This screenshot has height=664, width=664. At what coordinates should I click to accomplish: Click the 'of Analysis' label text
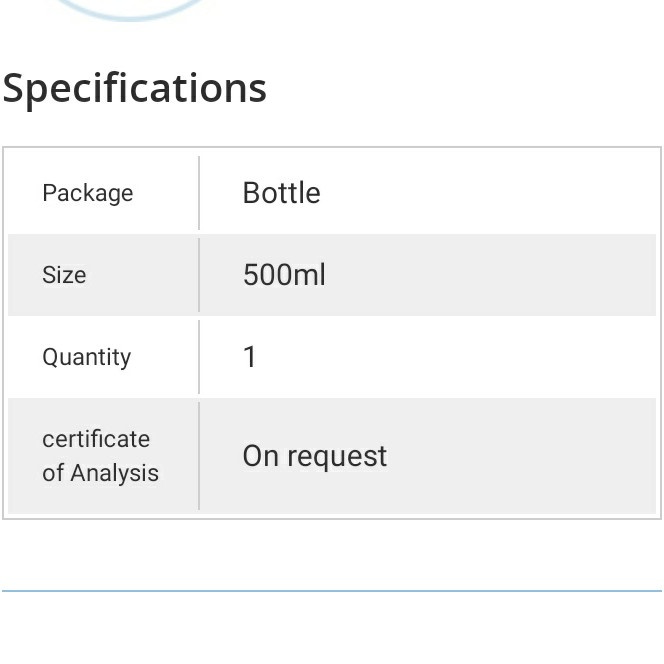(x=100, y=473)
